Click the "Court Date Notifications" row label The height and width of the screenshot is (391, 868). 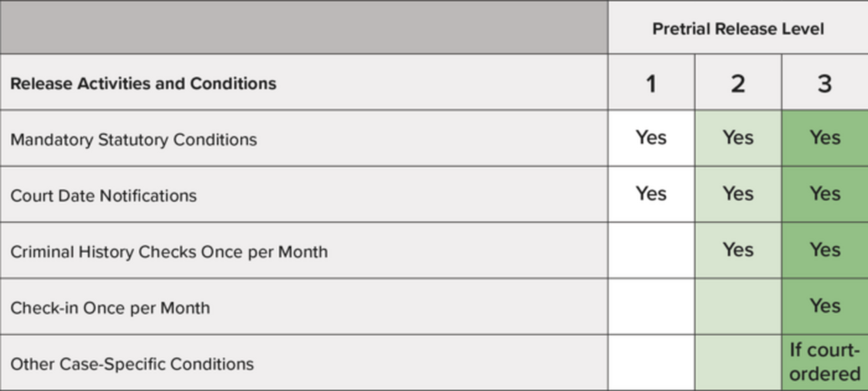103,195
